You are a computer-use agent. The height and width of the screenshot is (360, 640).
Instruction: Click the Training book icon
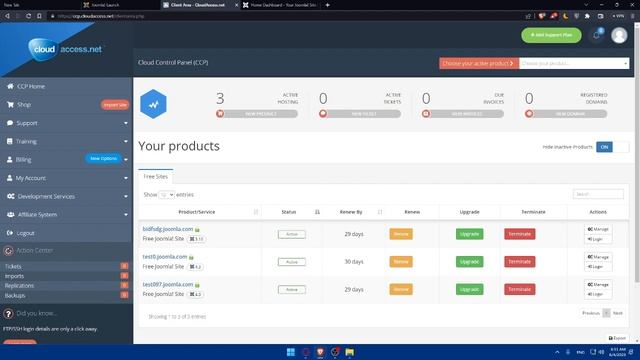coord(10,141)
